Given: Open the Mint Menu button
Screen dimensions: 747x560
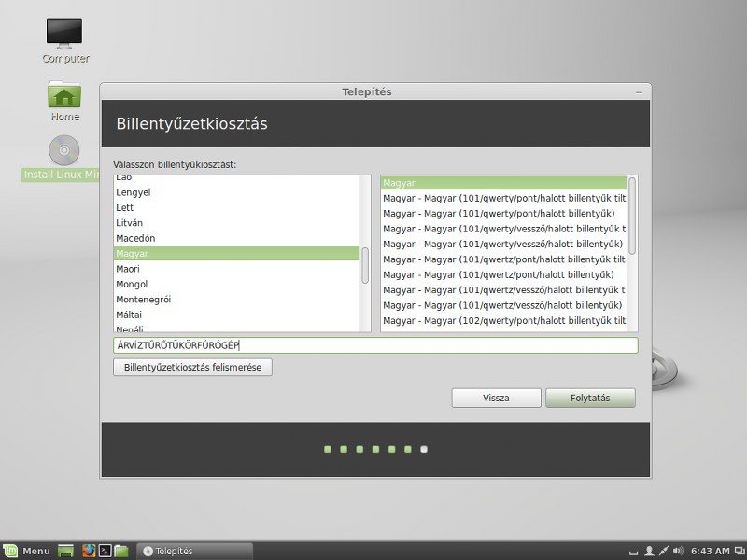Looking at the screenshot, I should pos(26,551).
